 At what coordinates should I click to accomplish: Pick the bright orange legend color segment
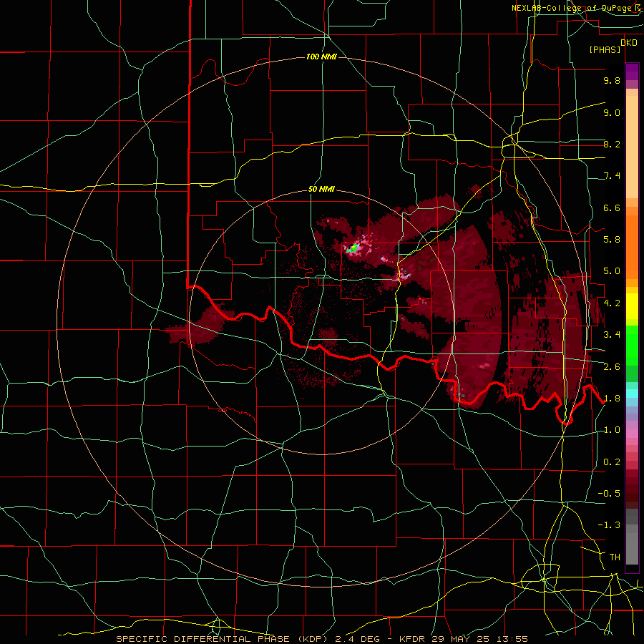click(x=632, y=246)
